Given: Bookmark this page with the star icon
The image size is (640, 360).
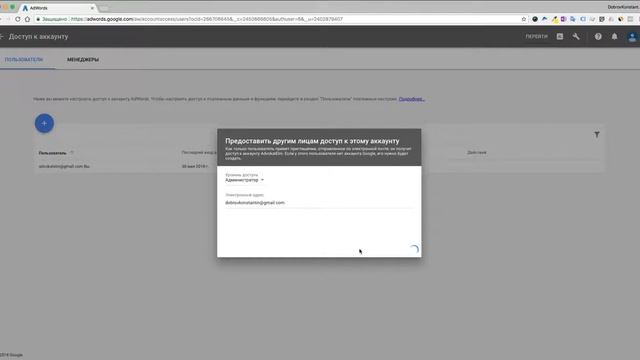Looking at the screenshot, I should click(524, 19).
